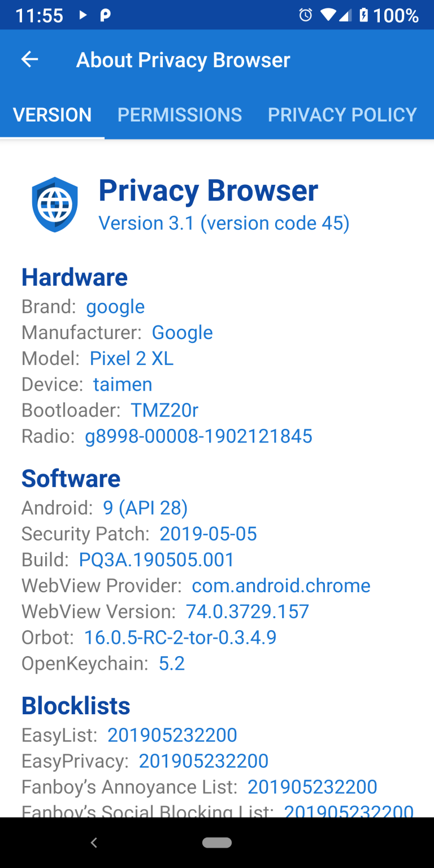The width and height of the screenshot is (434, 868).
Task: Tap the Wi-Fi icon in the status bar
Action: click(x=329, y=15)
